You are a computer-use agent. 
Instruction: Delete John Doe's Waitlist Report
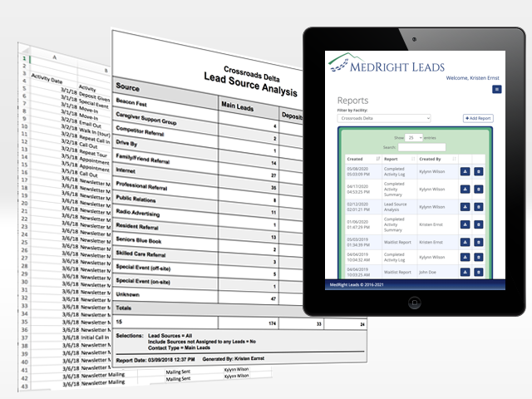point(479,272)
